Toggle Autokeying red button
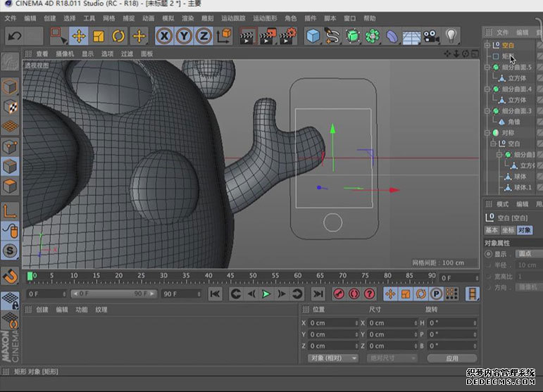Viewport: 543px width, 392px height. click(x=354, y=294)
